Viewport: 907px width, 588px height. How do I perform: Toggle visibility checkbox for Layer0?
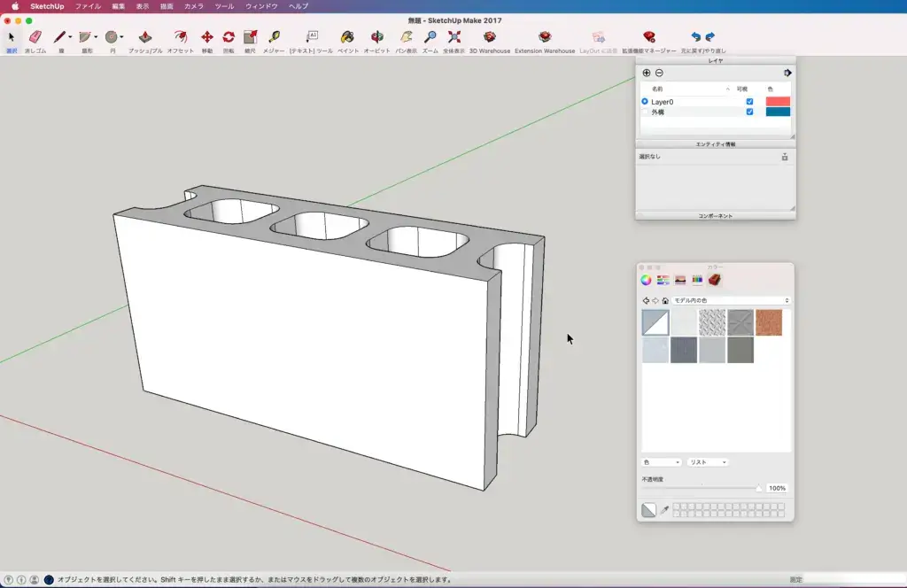pyautogui.click(x=749, y=102)
